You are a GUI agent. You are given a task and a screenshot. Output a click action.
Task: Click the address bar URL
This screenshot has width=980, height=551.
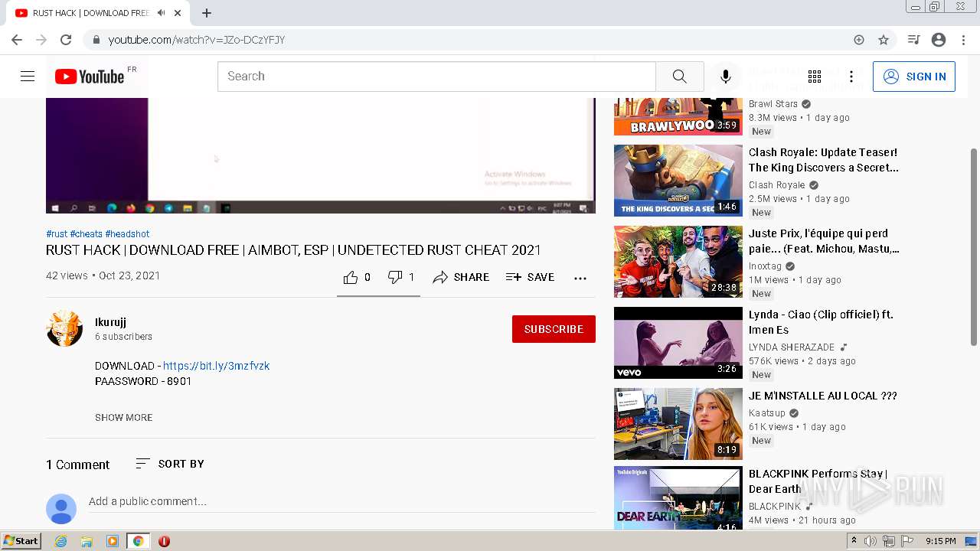pos(197,40)
